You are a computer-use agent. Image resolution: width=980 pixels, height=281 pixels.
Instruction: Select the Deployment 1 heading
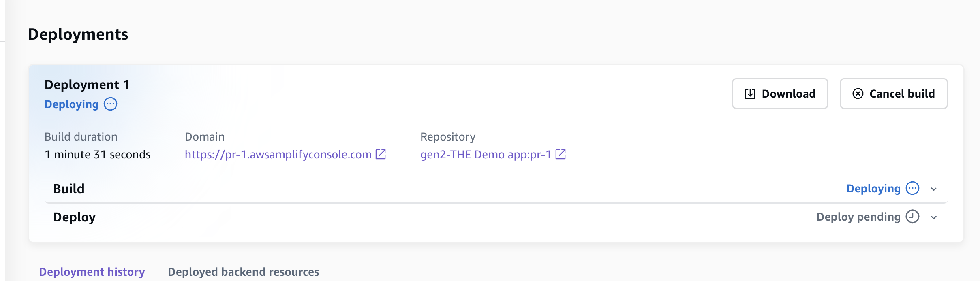point(87,85)
